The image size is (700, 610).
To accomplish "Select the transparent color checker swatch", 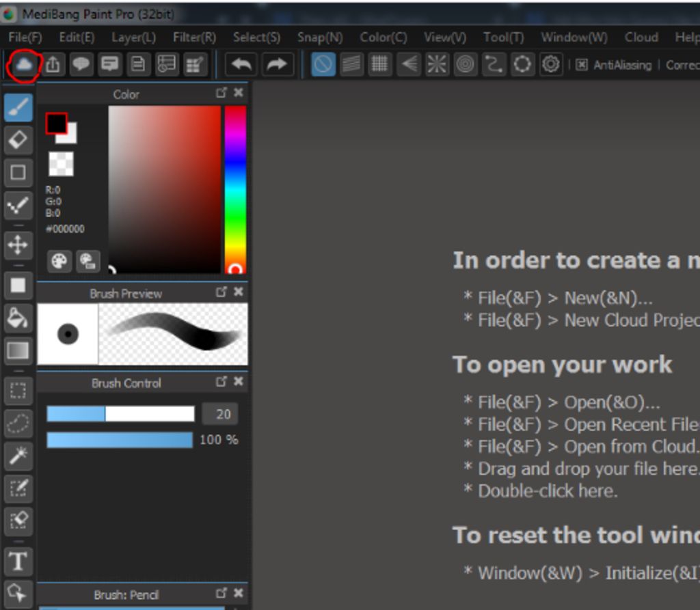I will point(61,164).
